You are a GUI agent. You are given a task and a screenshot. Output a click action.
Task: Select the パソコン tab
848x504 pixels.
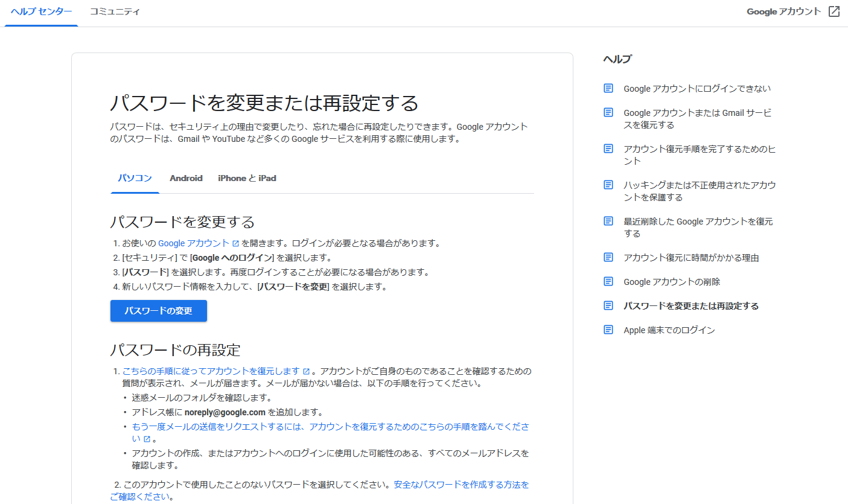(135, 178)
